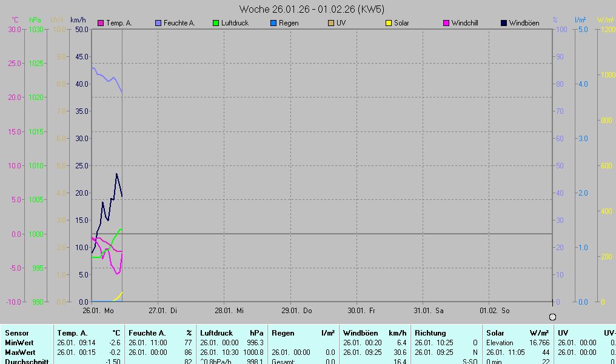
Task: Click the 29.01. Do date label
Action: pos(296,311)
